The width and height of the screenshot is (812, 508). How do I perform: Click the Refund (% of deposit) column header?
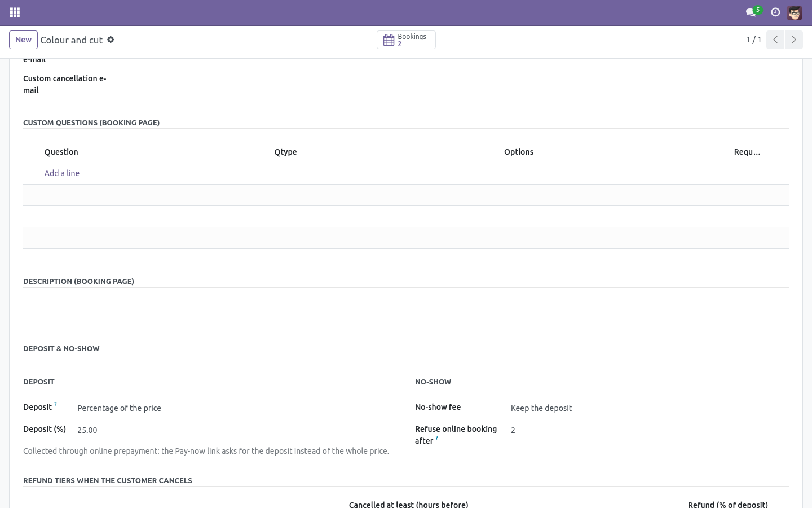pos(728,504)
